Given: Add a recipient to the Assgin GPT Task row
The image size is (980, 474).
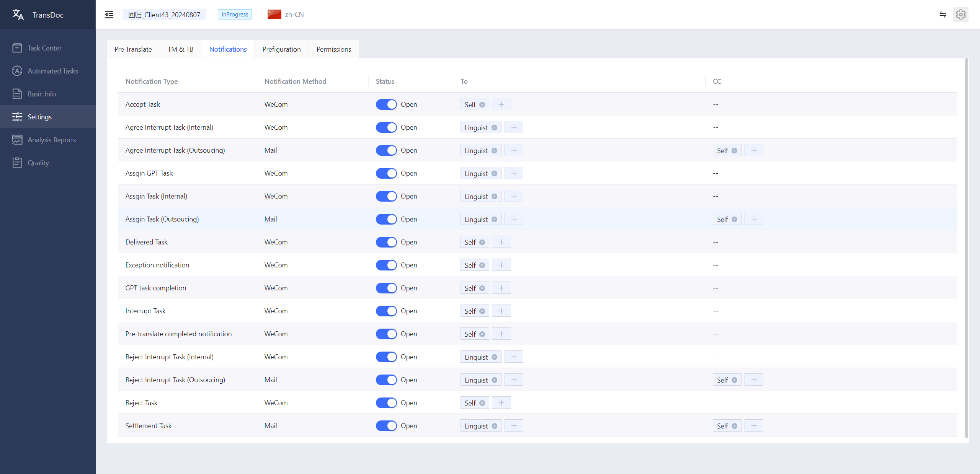Looking at the screenshot, I should point(514,173).
